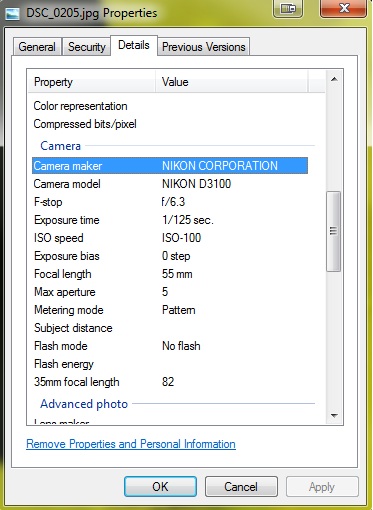The height and width of the screenshot is (510, 373).
Task: Click the Camera section heading
Action: click(x=60, y=146)
